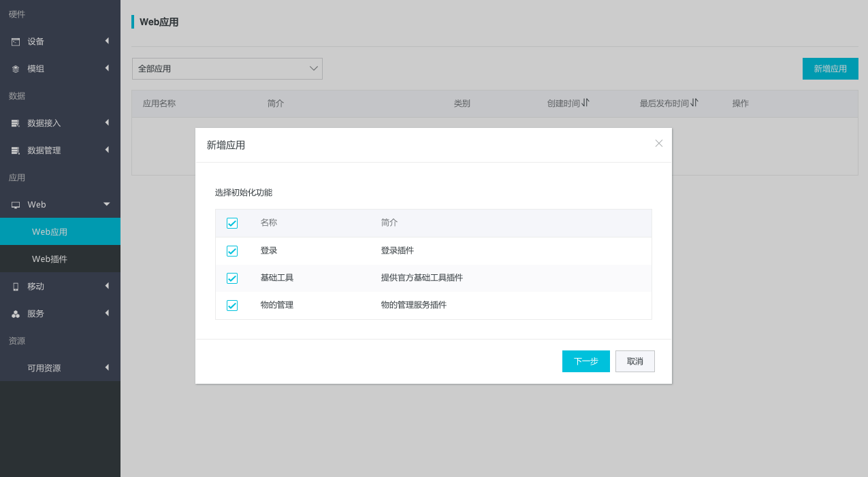Sort by 最后发布时间 using sort arrows
The height and width of the screenshot is (477, 868).
[x=694, y=103]
